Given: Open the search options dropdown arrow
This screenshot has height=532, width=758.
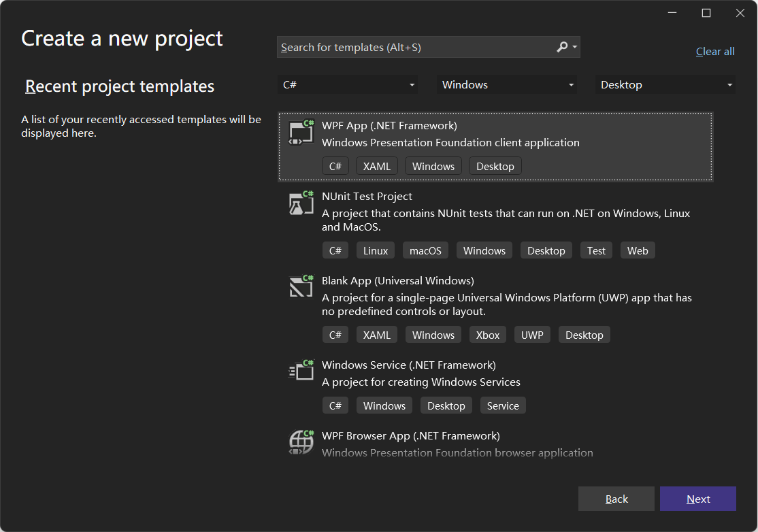Looking at the screenshot, I should pos(575,47).
